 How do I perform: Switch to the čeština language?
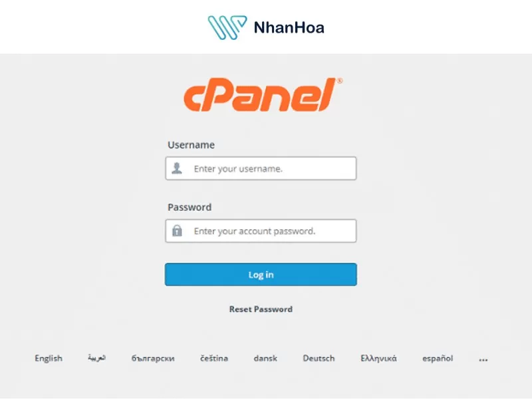(214, 358)
